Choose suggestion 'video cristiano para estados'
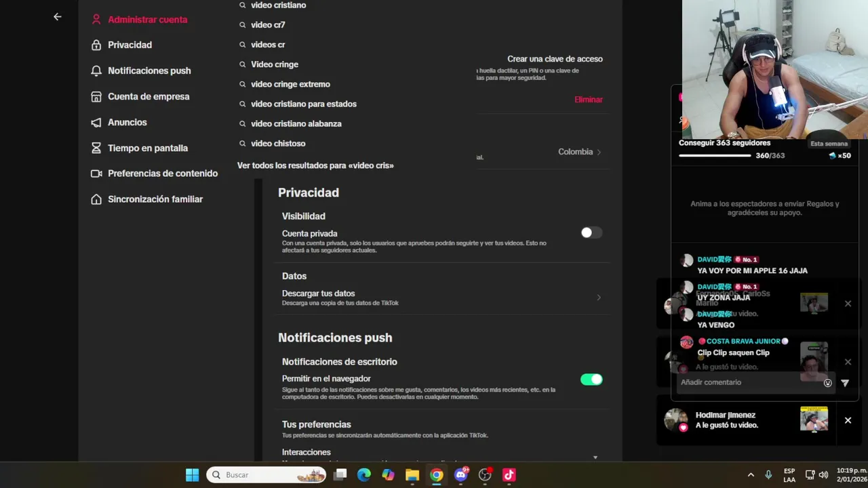868x488 pixels. point(304,104)
